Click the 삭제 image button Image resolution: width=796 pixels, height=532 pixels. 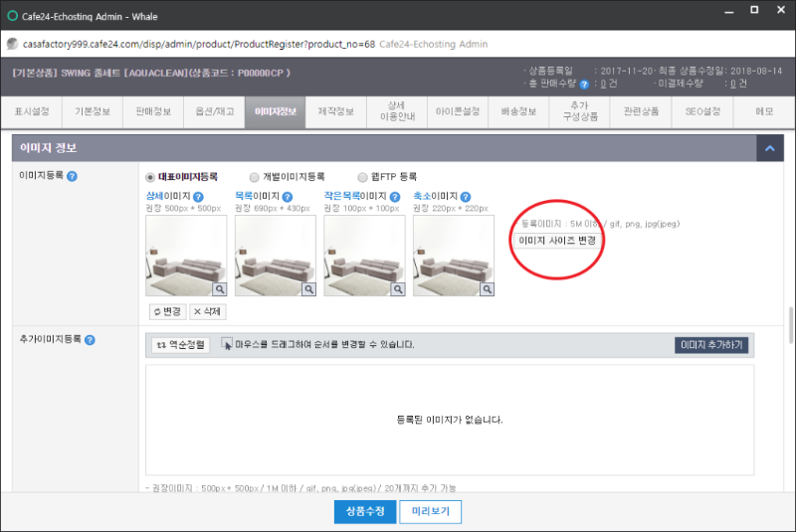(208, 311)
